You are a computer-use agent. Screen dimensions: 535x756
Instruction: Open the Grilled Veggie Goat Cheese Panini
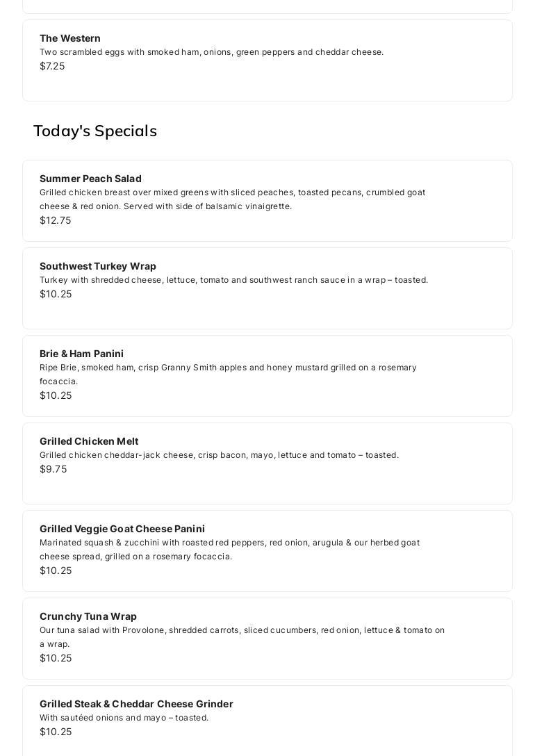[x=122, y=529]
